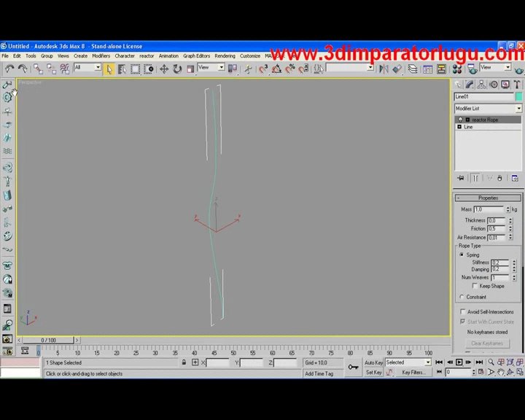525x420 pixels.
Task: Open the Curve Editor icon
Action: pos(427,69)
